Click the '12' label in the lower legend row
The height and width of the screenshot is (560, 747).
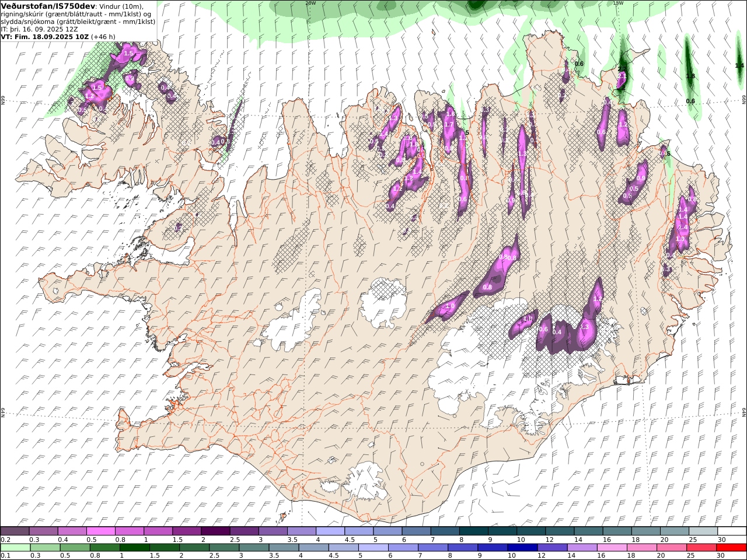(x=542, y=556)
